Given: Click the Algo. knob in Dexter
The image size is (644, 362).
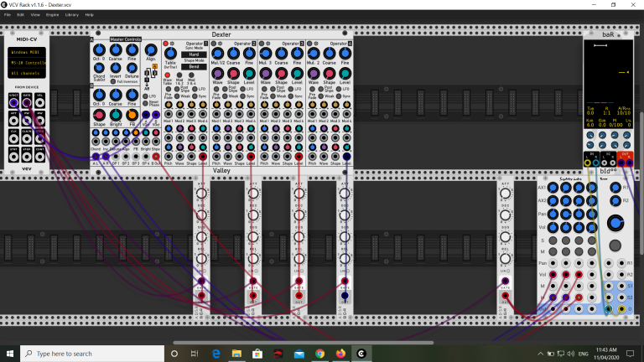Looking at the screenshot, I should tap(151, 50).
